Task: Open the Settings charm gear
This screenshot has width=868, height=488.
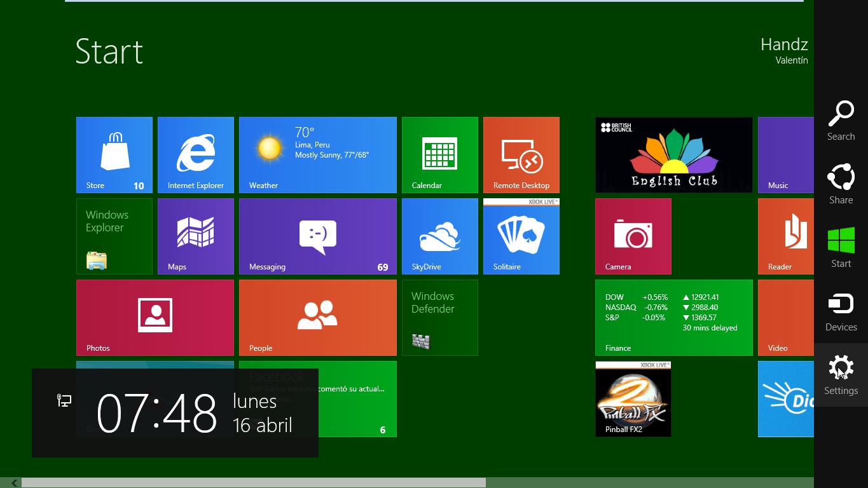Action: [841, 375]
